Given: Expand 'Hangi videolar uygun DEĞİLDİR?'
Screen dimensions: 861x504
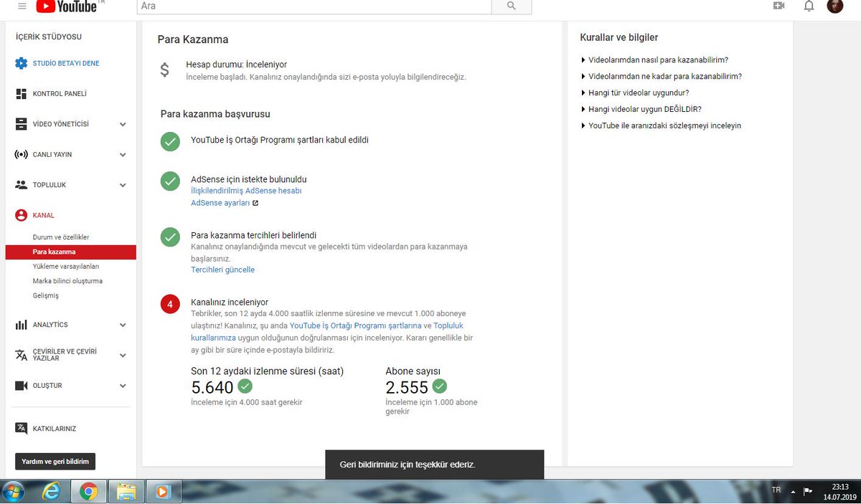Looking at the screenshot, I should pos(641,109).
